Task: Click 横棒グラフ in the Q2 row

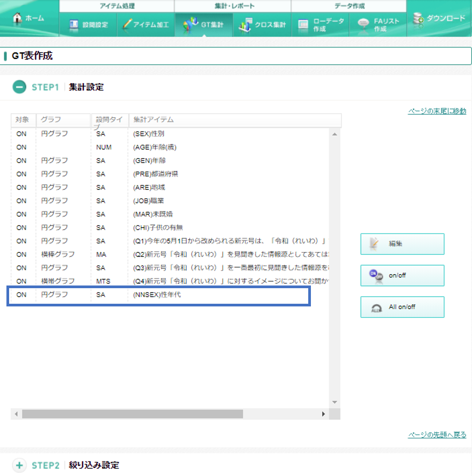Action: (x=57, y=254)
